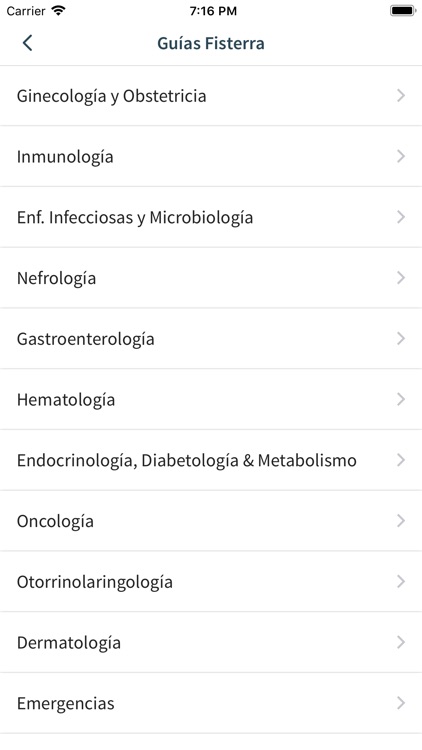Tap the chevron icon on Gastroenterología row
The image size is (422, 750).
click(401, 339)
